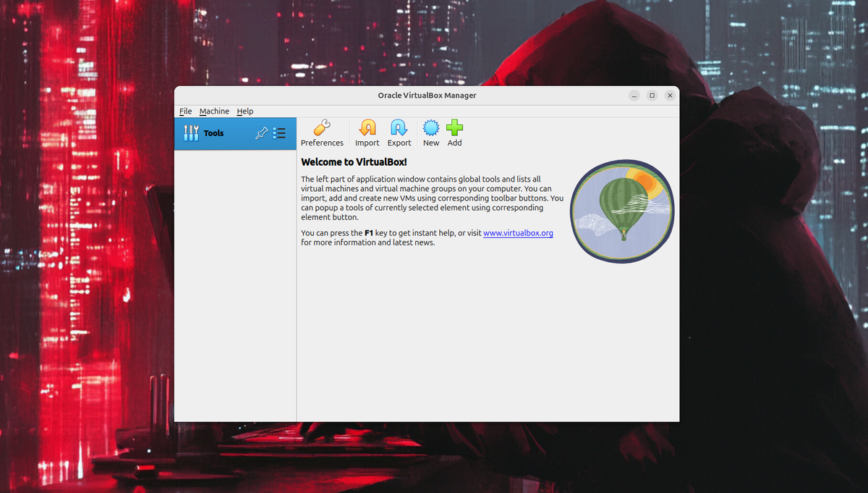Select the Tools sliders icon in sidebar
The height and width of the screenshot is (493, 868).
click(x=191, y=133)
